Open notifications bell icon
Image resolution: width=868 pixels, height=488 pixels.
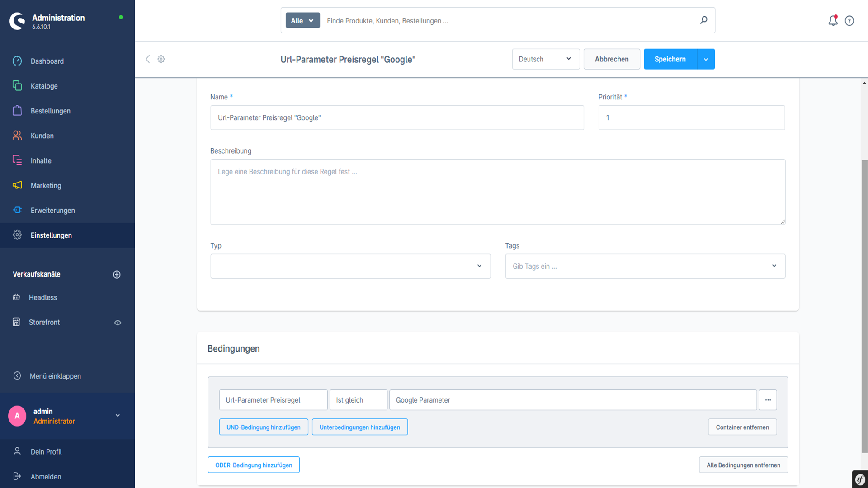[833, 21]
